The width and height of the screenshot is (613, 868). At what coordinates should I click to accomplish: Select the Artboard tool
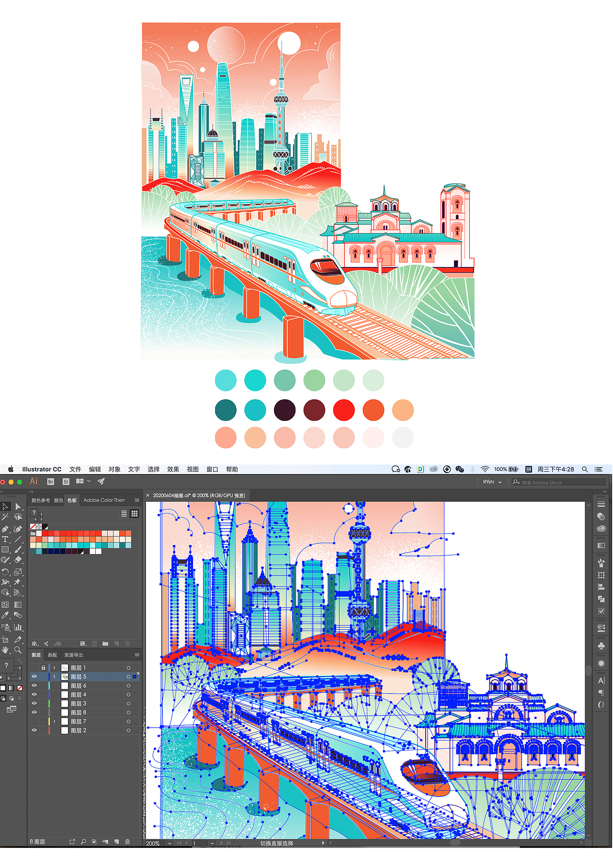(x=5, y=639)
